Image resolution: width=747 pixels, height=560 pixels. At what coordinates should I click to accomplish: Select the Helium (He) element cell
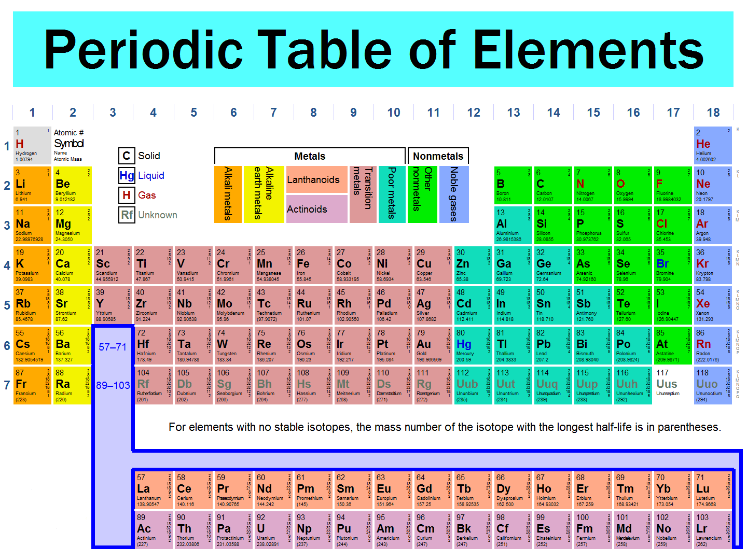click(x=713, y=145)
